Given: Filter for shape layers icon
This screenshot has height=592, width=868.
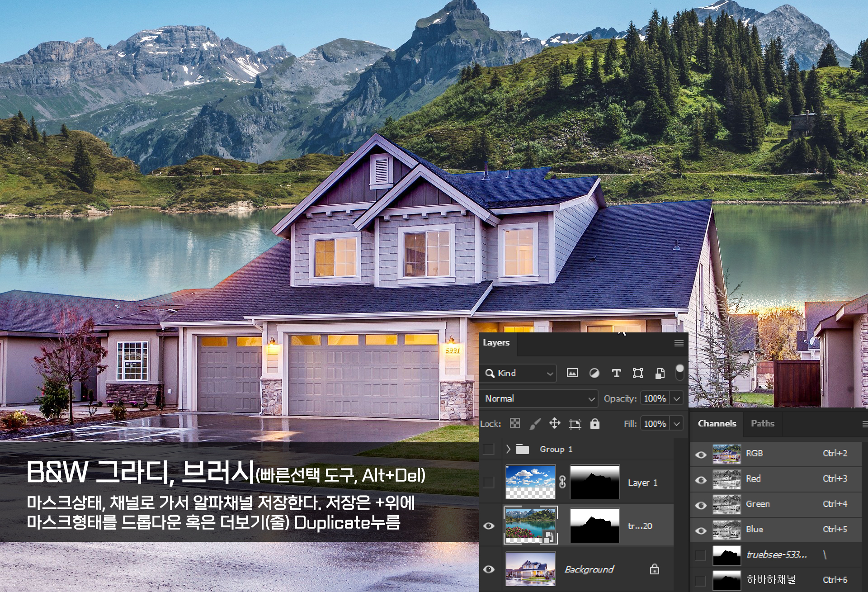Looking at the screenshot, I should [x=638, y=373].
